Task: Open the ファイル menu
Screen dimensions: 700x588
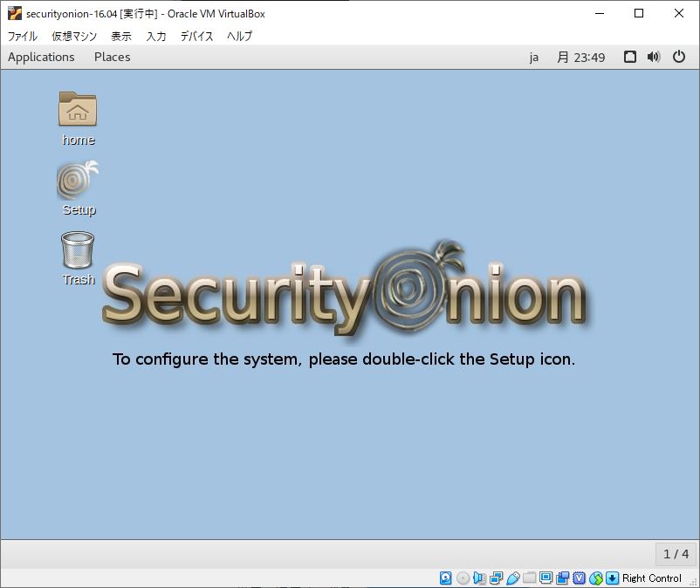Action: (23, 36)
